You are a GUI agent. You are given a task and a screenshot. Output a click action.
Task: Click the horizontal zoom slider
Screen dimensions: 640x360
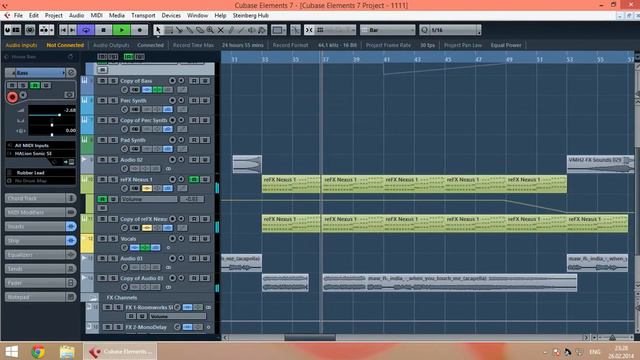(x=612, y=338)
